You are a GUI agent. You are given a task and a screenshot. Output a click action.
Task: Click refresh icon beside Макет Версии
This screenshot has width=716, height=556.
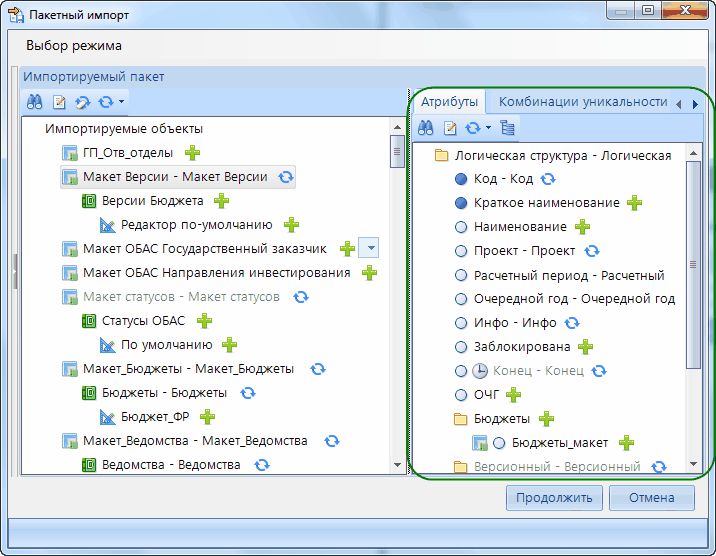coord(286,177)
